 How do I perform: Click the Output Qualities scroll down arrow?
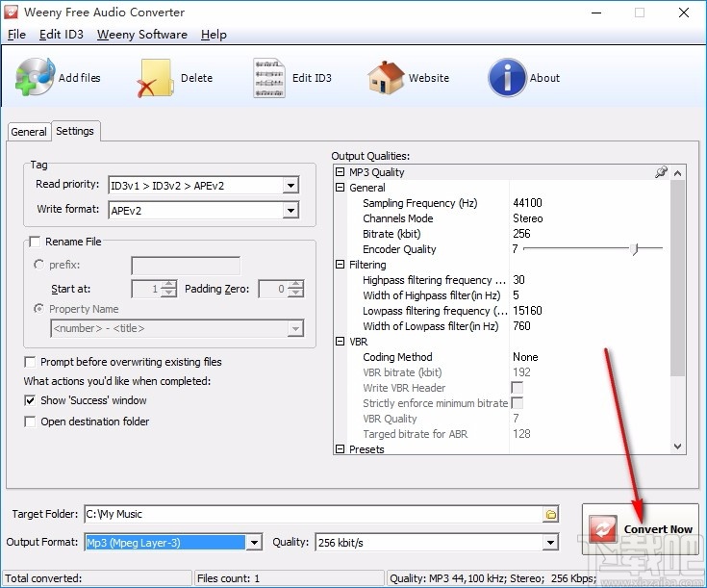pyautogui.click(x=677, y=447)
